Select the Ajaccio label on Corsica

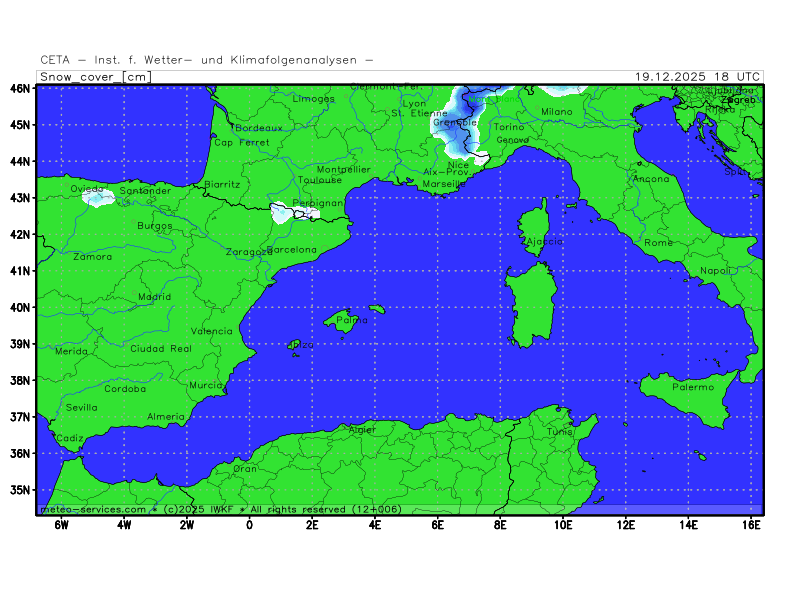click(543, 242)
